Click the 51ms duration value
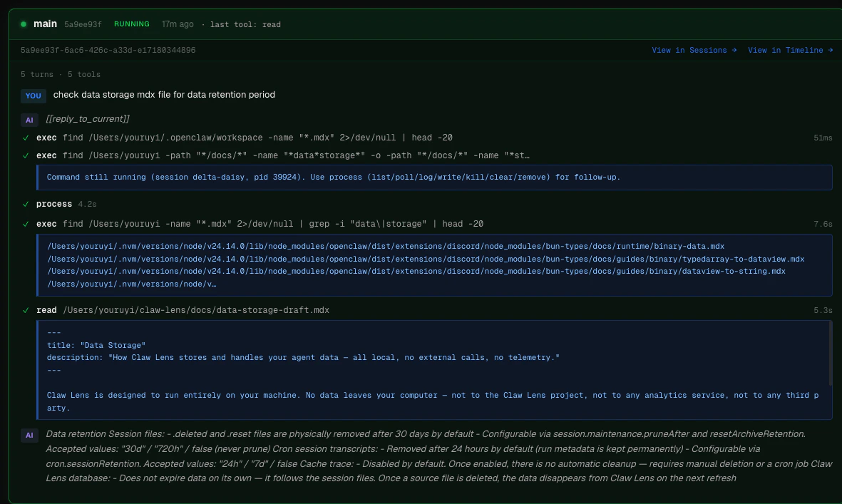Viewport: 842px width, 504px height. point(823,138)
